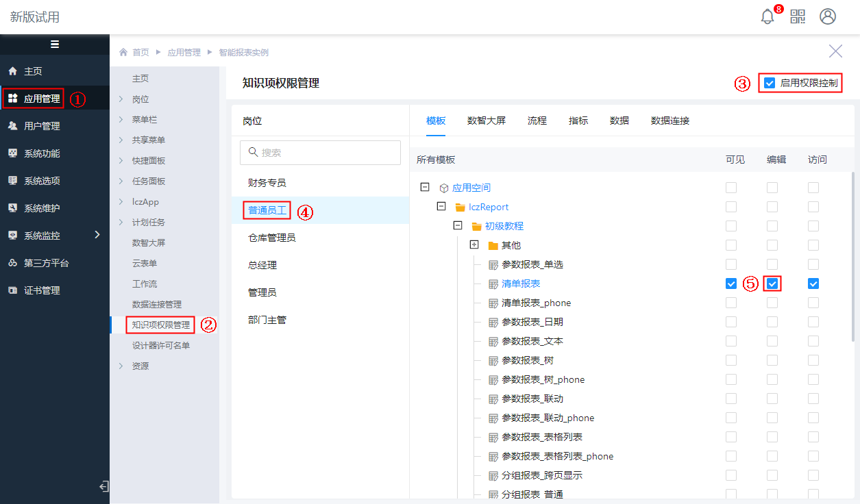Click the notification bell icon
Viewport: 860px width, 504px height.
767,17
